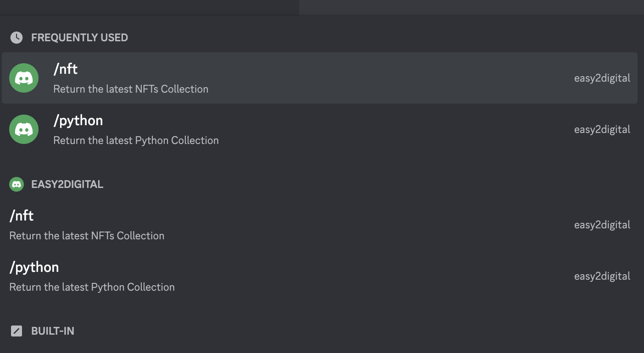Click the green bot avatar beside highlighted /nft
This screenshot has height=353, width=644.
pos(24,78)
